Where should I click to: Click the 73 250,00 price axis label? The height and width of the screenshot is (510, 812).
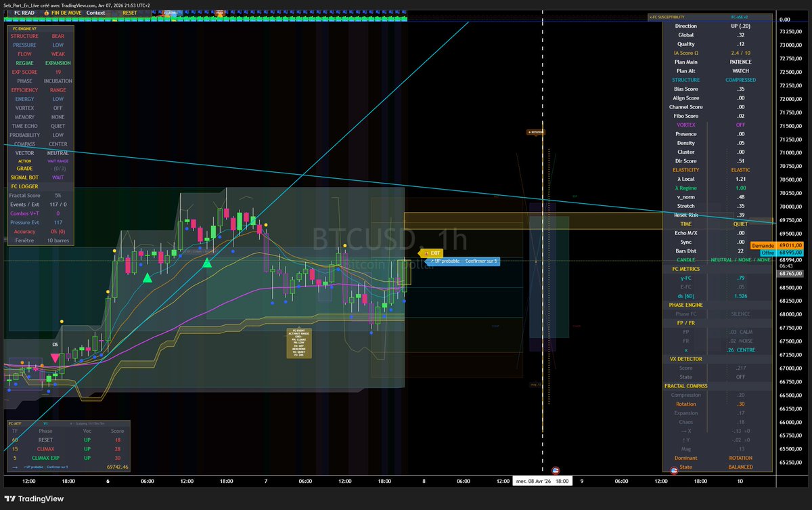pos(792,31)
